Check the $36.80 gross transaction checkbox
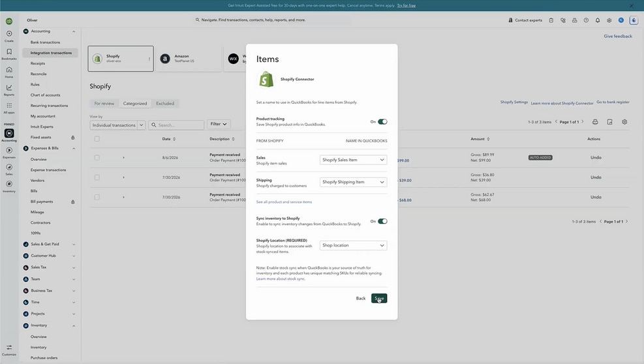The image size is (644, 364). (97, 177)
